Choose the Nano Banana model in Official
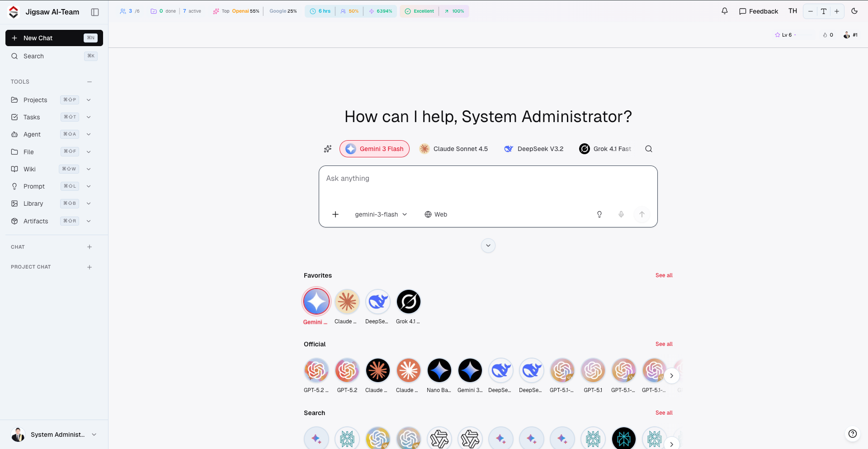 (x=439, y=370)
